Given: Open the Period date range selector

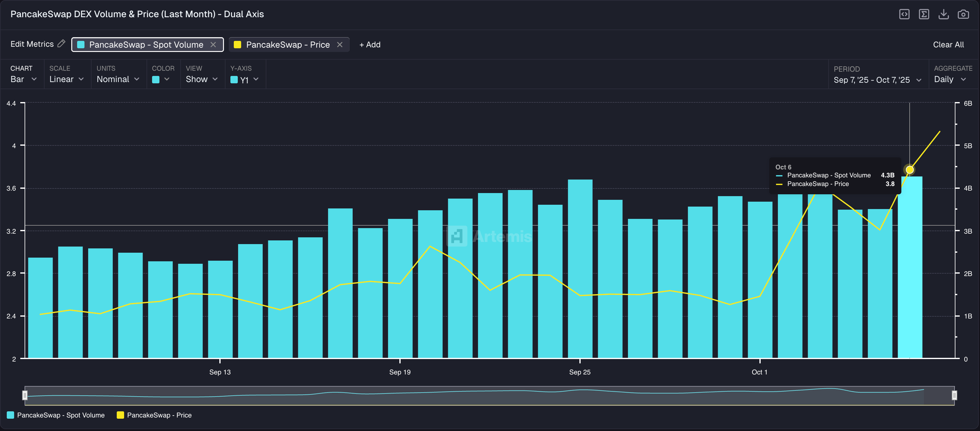Looking at the screenshot, I should [877, 80].
